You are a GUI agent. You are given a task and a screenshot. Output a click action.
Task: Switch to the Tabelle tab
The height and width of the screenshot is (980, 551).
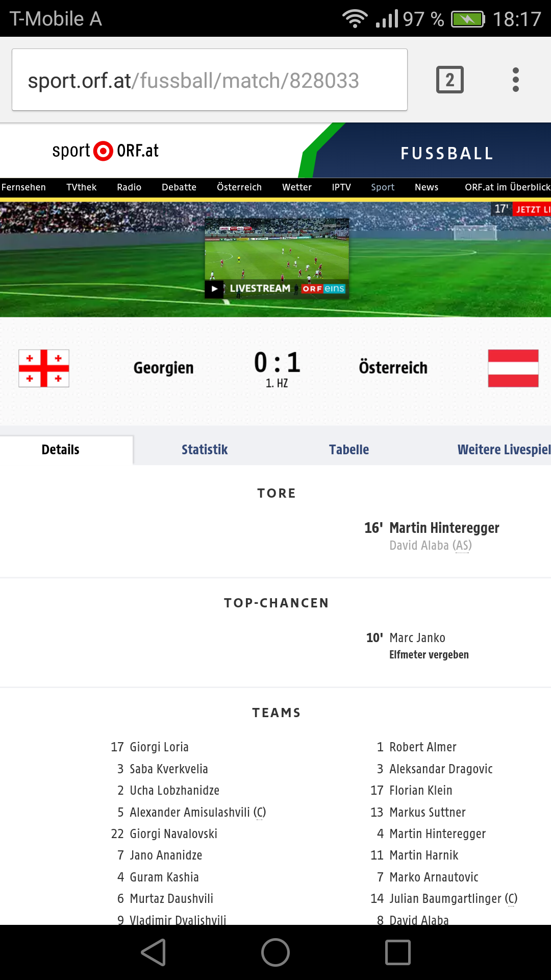coord(349,450)
